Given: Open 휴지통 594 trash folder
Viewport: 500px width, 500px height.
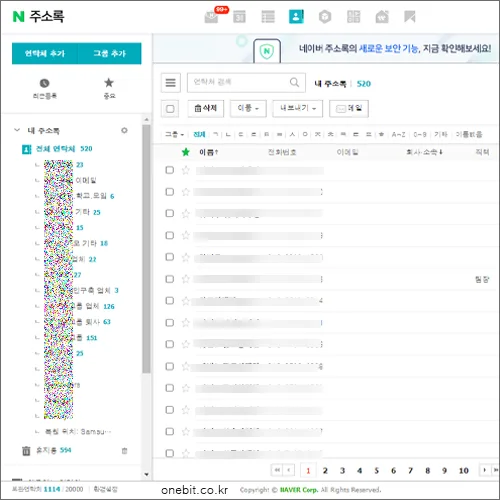Looking at the screenshot, I should pos(54,450).
